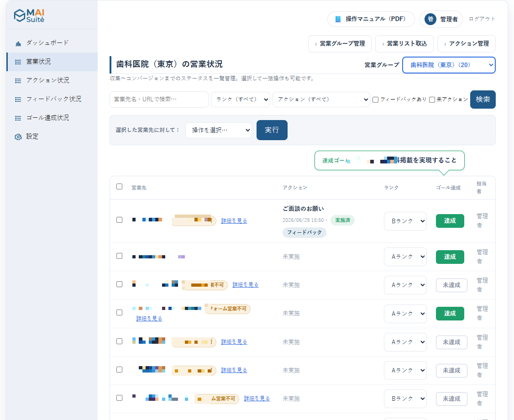This screenshot has height=420, width=514.
Task: Click the フィードバック tag
Action: click(x=304, y=232)
